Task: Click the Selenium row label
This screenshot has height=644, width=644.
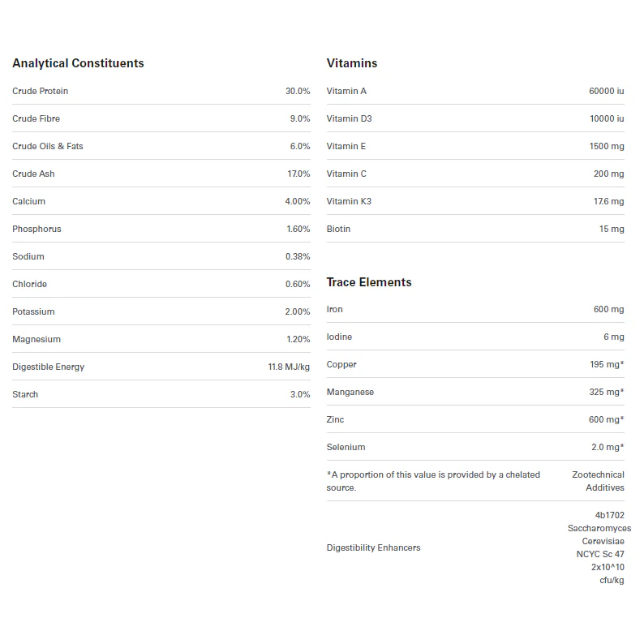Action: [346, 447]
